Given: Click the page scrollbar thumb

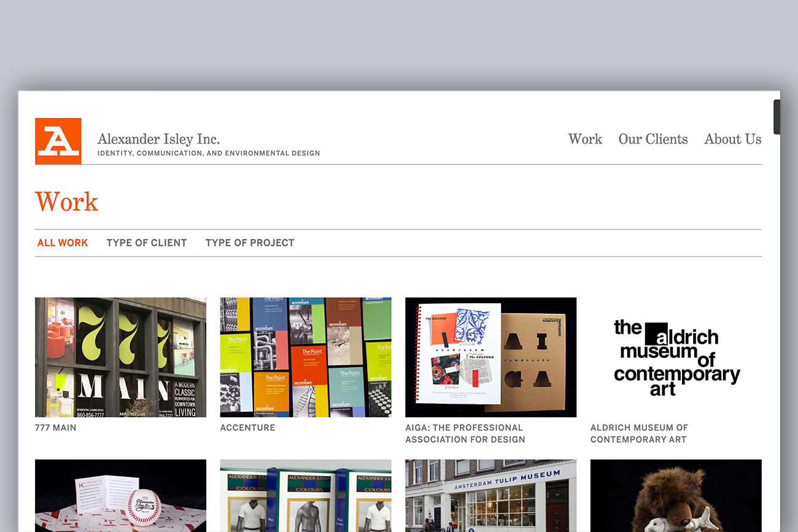Looking at the screenshot, I should point(777,117).
